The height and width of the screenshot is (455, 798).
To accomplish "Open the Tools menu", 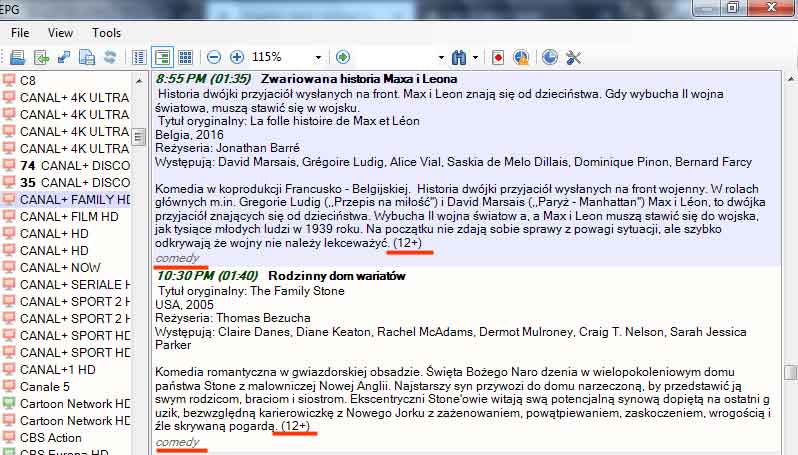I will pyautogui.click(x=106, y=33).
